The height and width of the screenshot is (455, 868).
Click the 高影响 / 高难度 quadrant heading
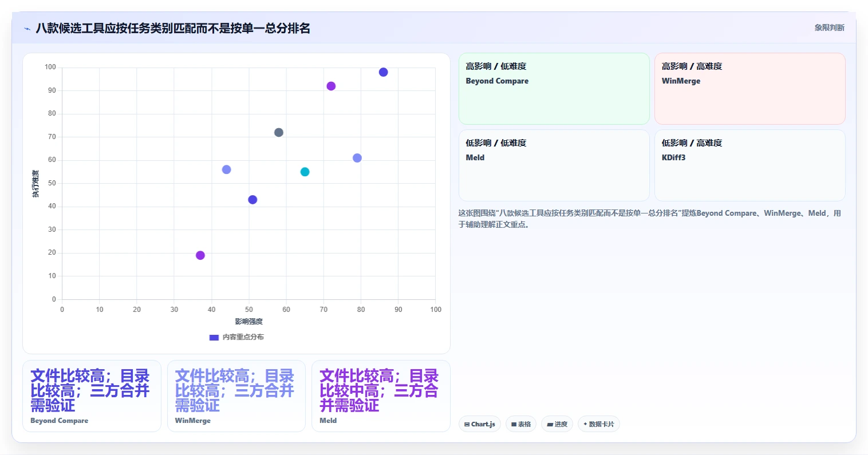692,66
